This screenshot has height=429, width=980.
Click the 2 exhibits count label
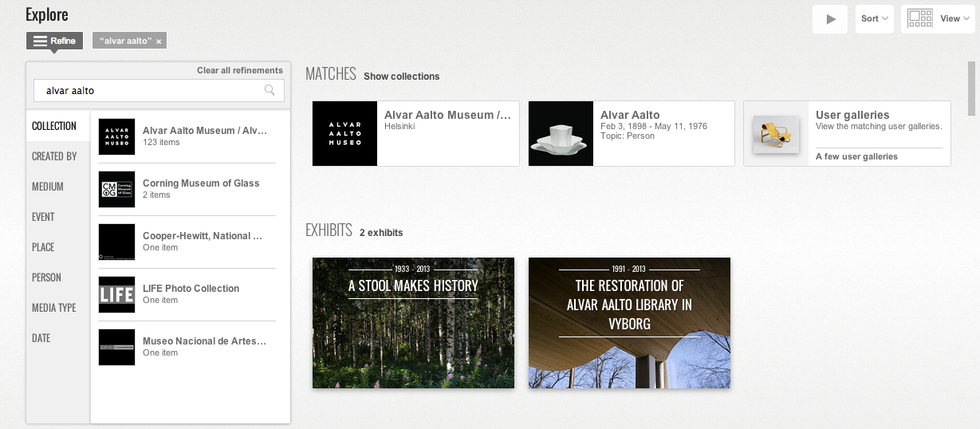(381, 233)
